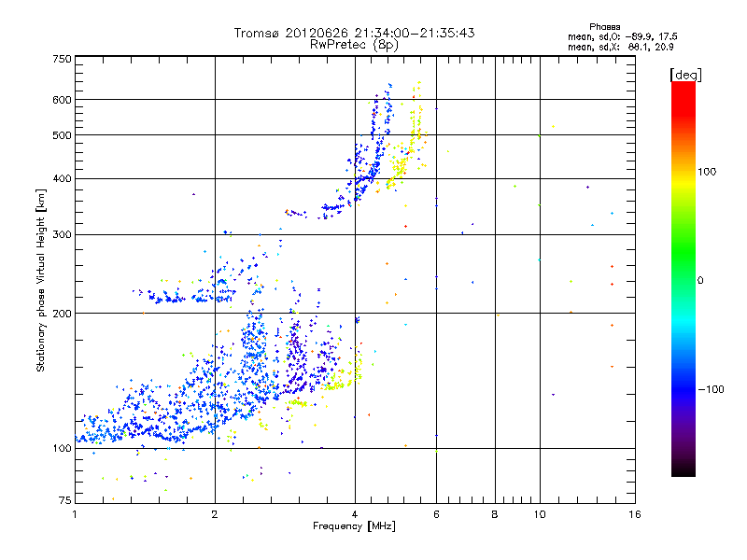Click the y-axis tick label '400'
Image resolution: width=747 pixels, height=560 pixels.
pos(62,179)
